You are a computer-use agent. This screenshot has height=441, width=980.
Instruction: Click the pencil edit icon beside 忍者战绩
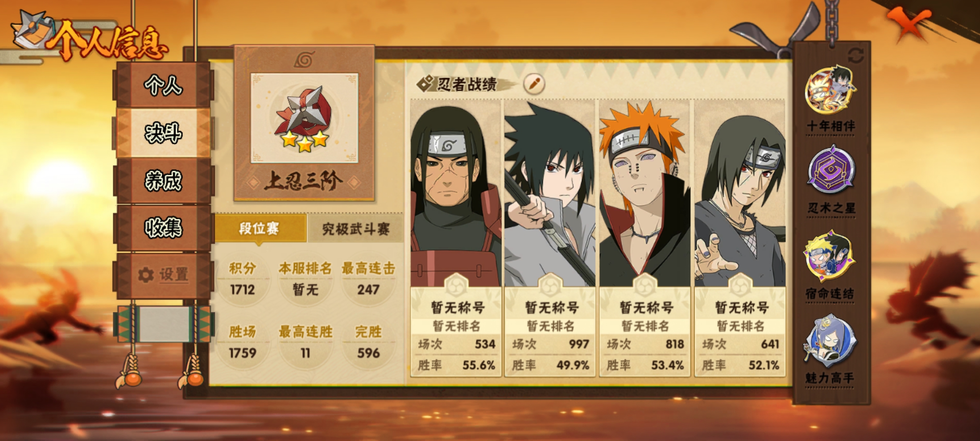(x=534, y=84)
